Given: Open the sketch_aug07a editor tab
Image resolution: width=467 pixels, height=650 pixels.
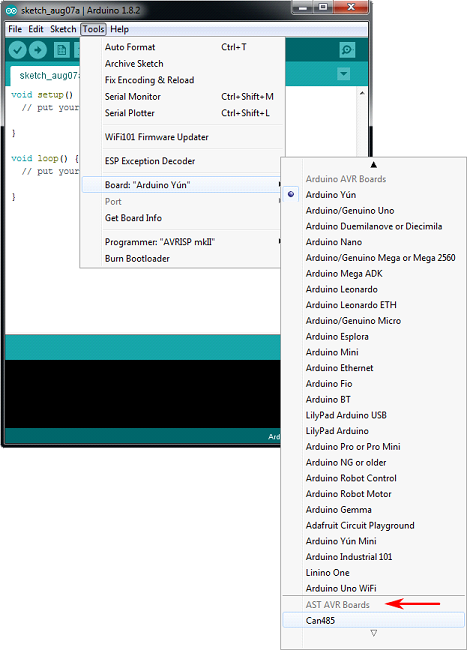Looking at the screenshot, I should [46, 75].
